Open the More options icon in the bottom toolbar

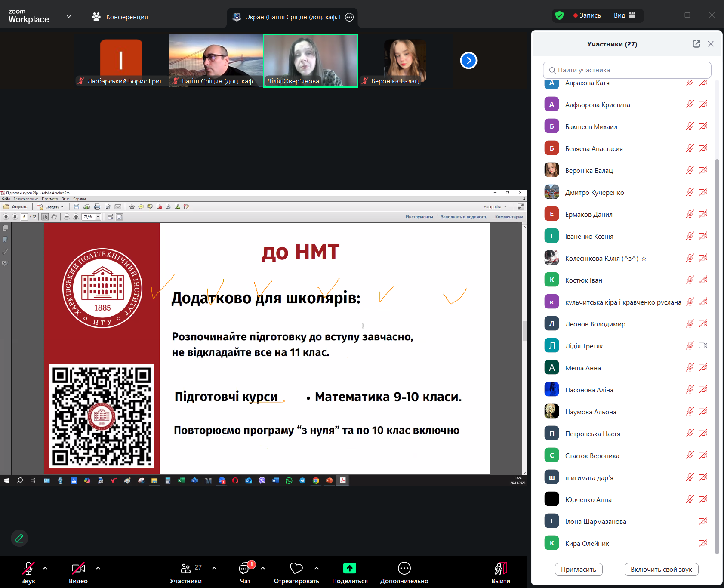pyautogui.click(x=404, y=568)
